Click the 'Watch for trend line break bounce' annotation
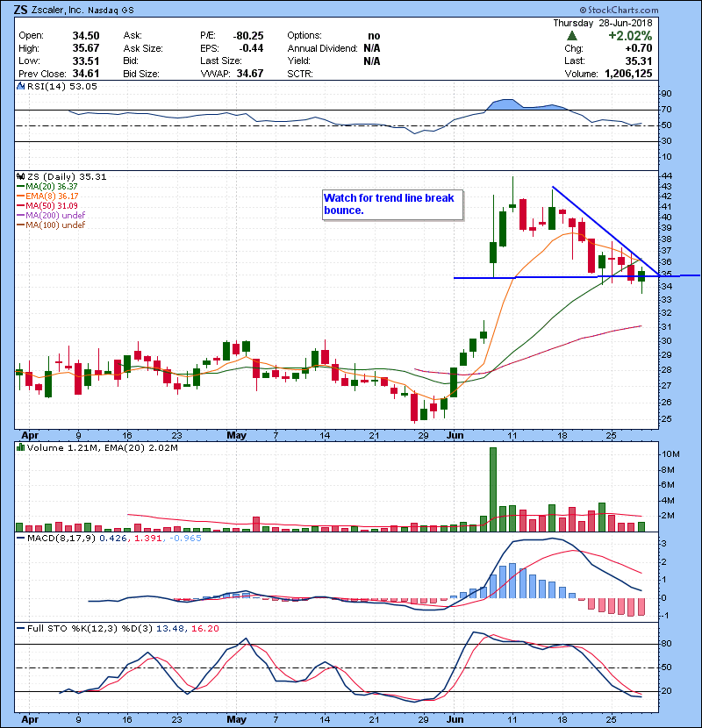 pyautogui.click(x=392, y=204)
